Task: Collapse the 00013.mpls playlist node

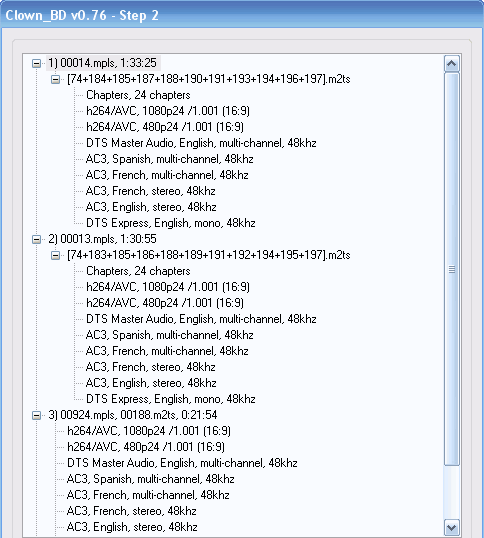Action: (x=36, y=239)
